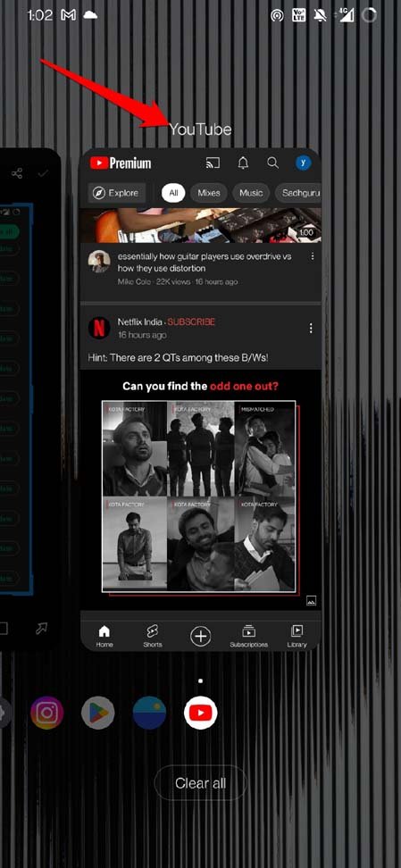This screenshot has width=401, height=868.
Task: Tap the YouTube icon in recents dock
Action: 200,713
